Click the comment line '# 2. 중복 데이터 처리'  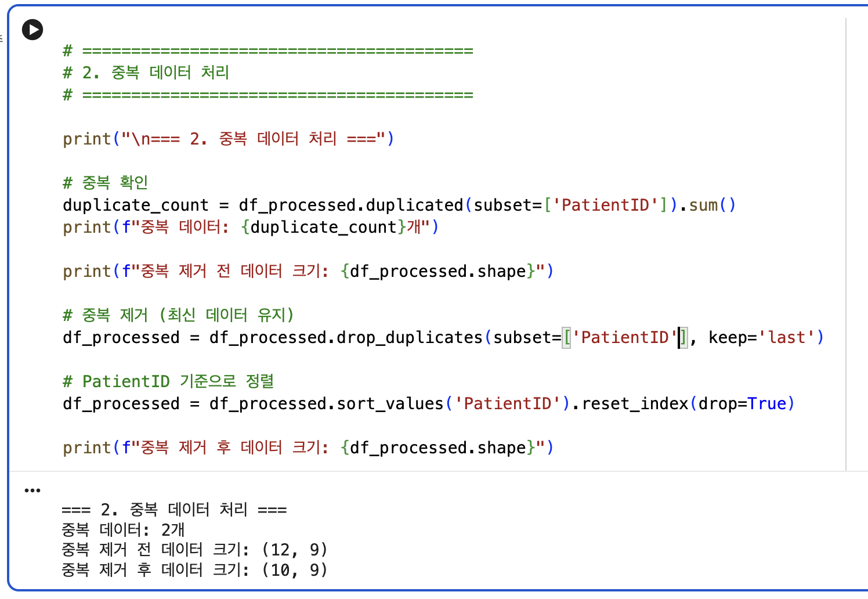pyautogui.click(x=146, y=73)
